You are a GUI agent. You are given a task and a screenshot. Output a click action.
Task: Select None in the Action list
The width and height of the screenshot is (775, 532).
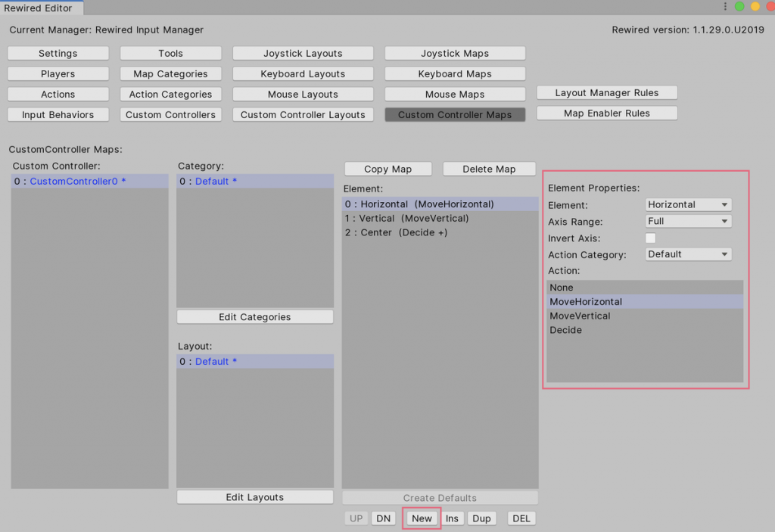coord(645,288)
